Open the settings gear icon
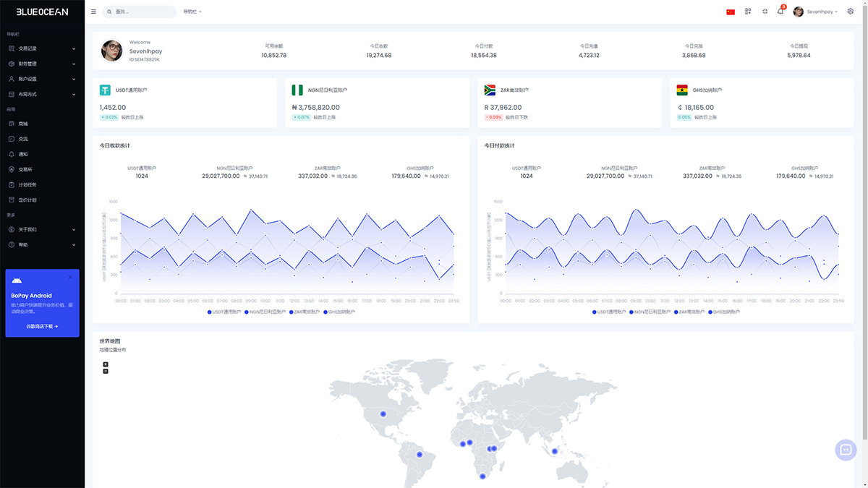 [x=851, y=12]
